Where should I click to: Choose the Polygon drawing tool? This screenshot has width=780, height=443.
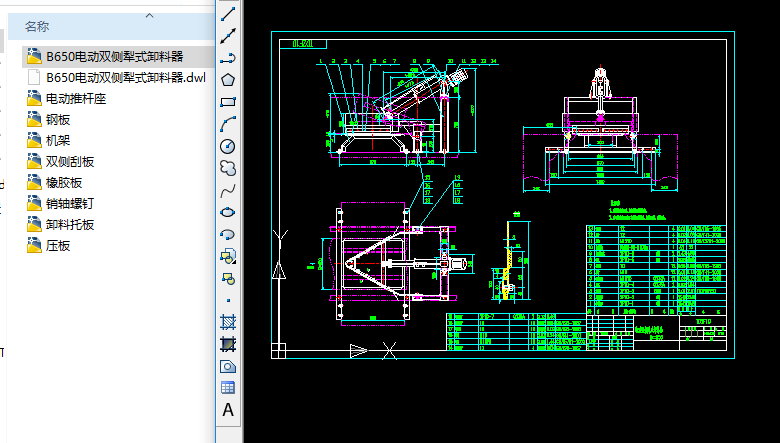point(228,79)
